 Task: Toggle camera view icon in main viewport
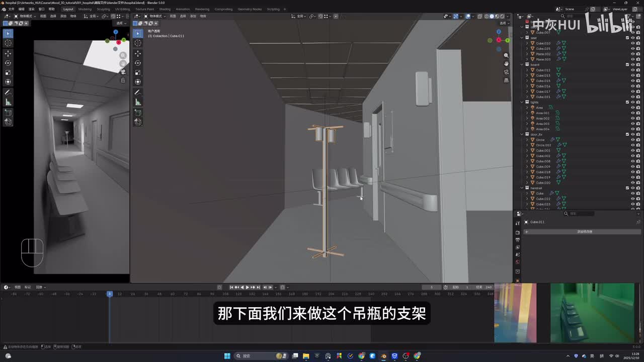click(506, 72)
